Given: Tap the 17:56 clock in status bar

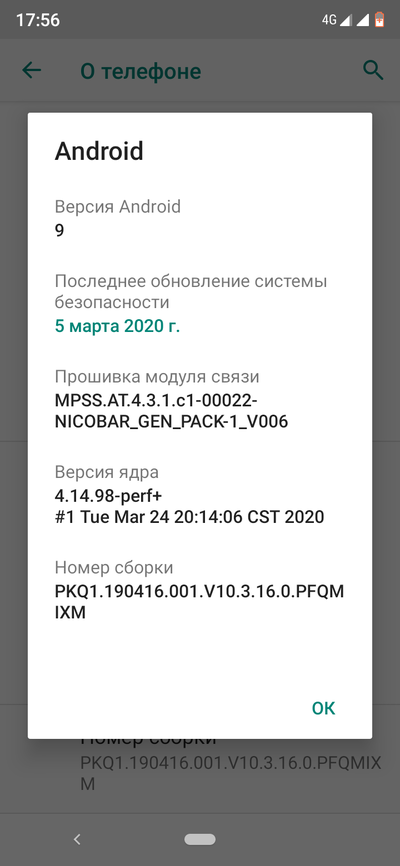Looking at the screenshot, I should pos(38,20).
